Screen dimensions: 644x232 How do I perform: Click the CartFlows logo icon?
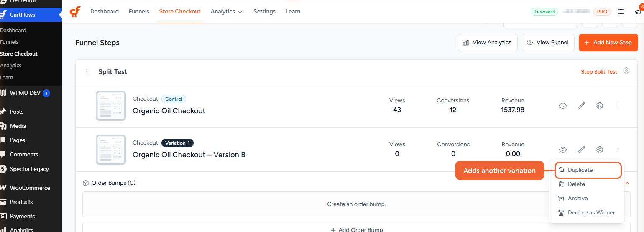75,12
